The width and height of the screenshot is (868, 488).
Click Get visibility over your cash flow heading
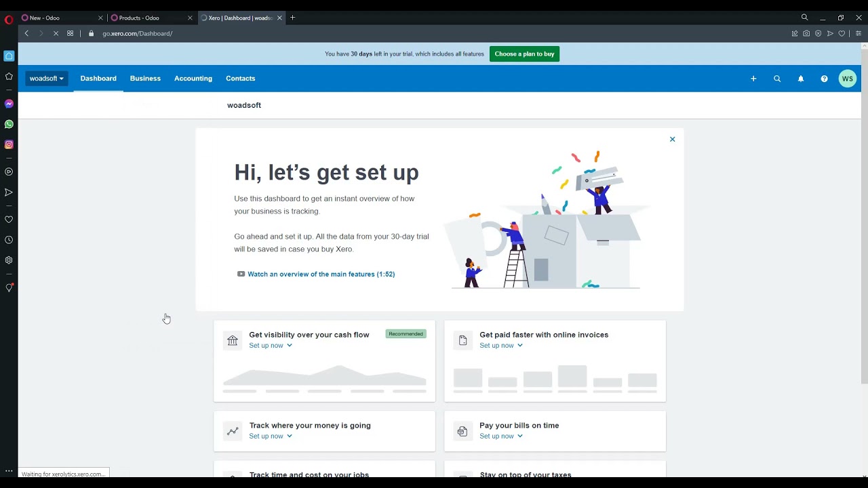(x=309, y=335)
